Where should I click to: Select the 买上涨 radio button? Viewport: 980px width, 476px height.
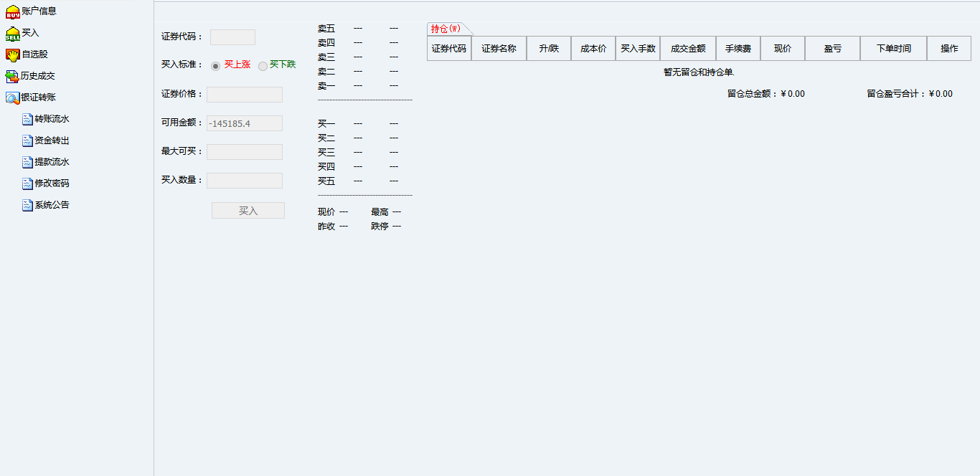[216, 65]
